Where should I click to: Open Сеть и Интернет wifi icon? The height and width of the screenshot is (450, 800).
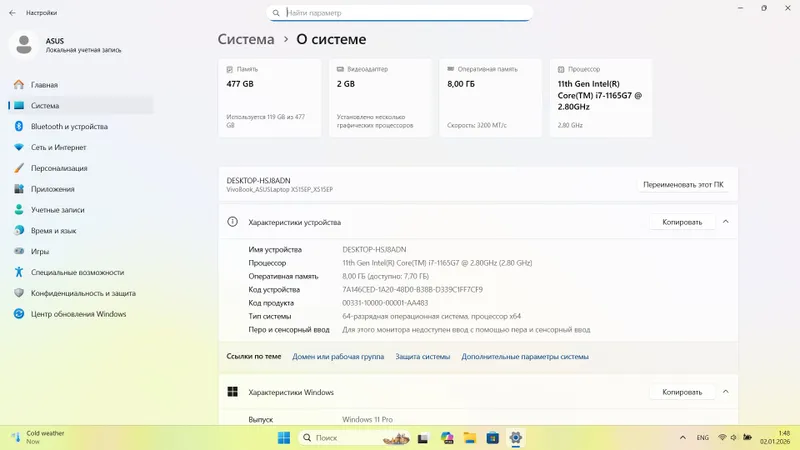point(19,147)
